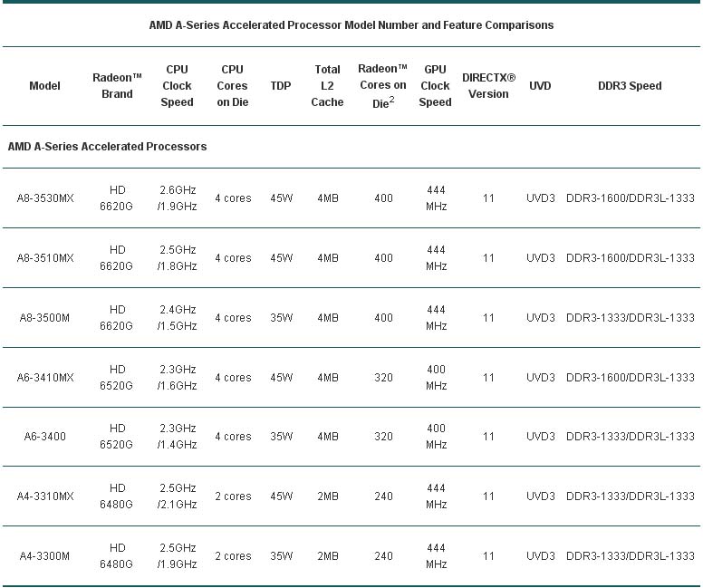
Task: Click UVD3 in the A8-3510MX row
Action: (541, 258)
